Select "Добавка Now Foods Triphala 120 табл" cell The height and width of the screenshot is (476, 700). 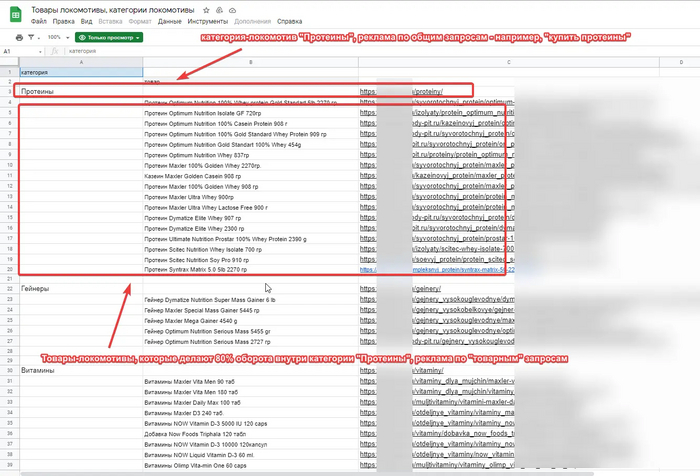tap(250, 434)
